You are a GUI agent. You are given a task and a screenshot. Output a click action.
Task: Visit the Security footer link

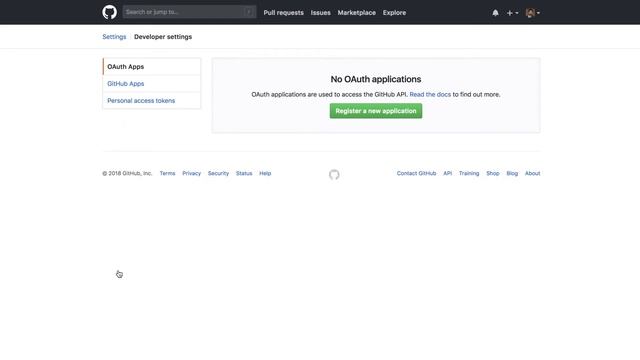point(218,173)
